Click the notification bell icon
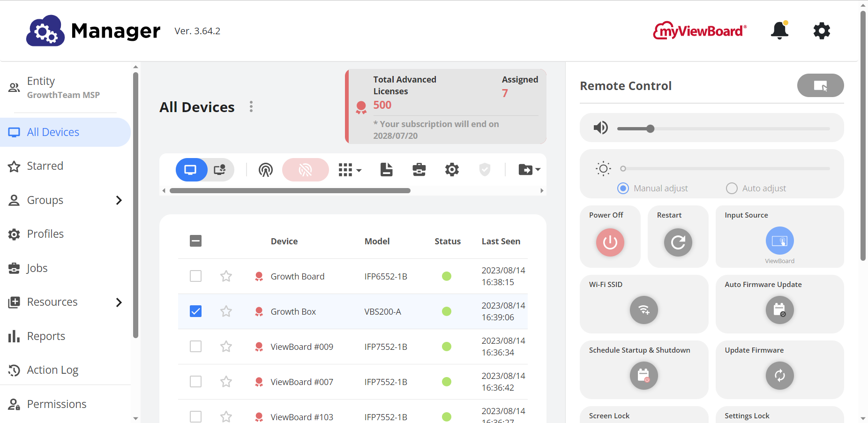Screen dimensions: 868x423 (779, 31)
